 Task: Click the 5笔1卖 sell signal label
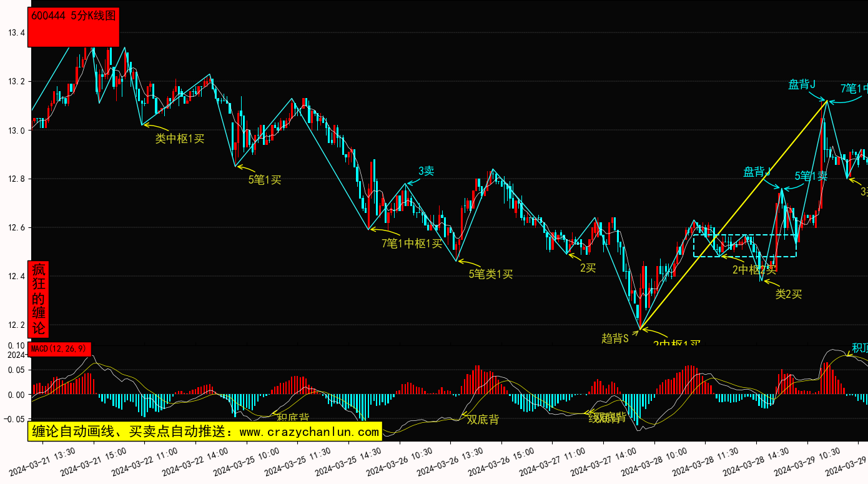[811, 177]
